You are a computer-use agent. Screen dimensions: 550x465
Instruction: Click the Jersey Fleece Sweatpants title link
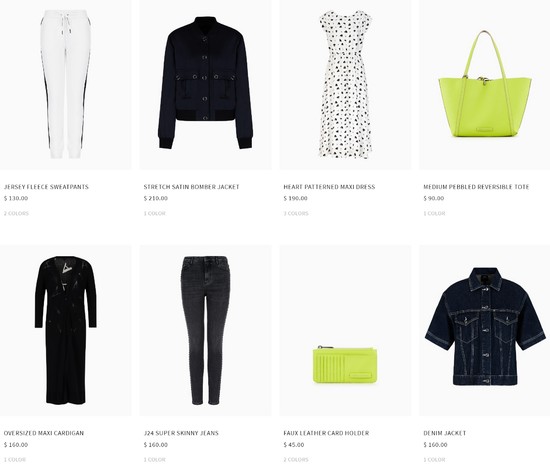pyautogui.click(x=46, y=187)
